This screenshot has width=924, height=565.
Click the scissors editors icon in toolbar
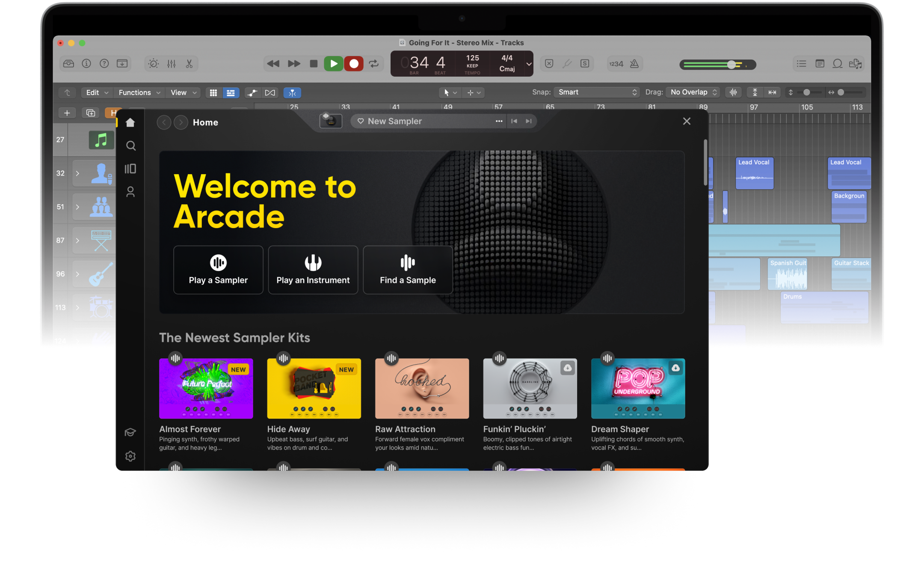[189, 64]
